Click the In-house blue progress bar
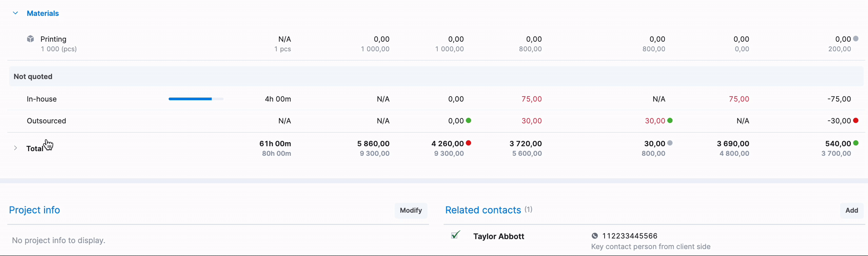Image resolution: width=868 pixels, height=256 pixels. pyautogui.click(x=196, y=99)
